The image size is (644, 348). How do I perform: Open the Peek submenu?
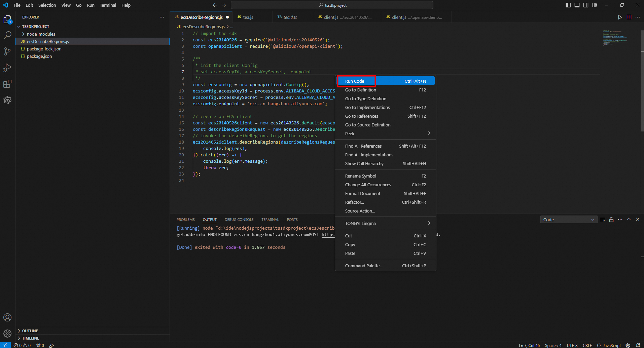point(386,133)
